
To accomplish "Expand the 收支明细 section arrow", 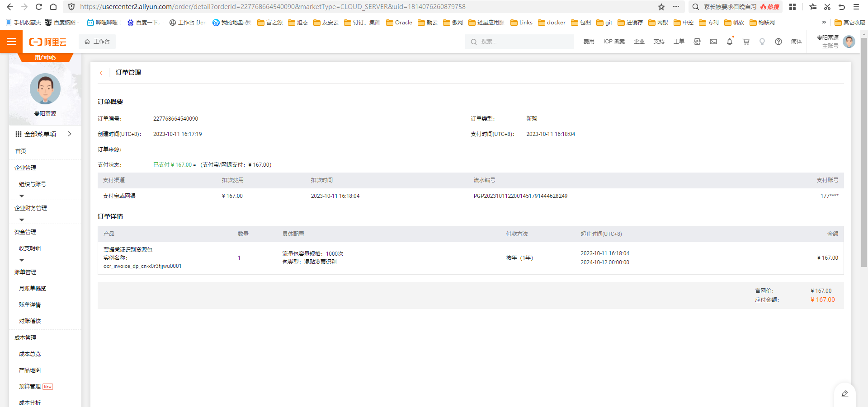I will click(22, 260).
